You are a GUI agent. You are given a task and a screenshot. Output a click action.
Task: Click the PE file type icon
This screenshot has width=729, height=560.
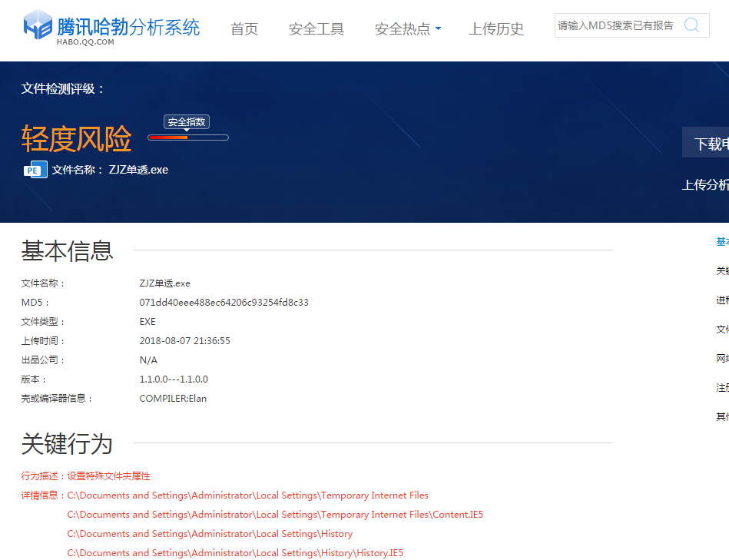point(35,170)
